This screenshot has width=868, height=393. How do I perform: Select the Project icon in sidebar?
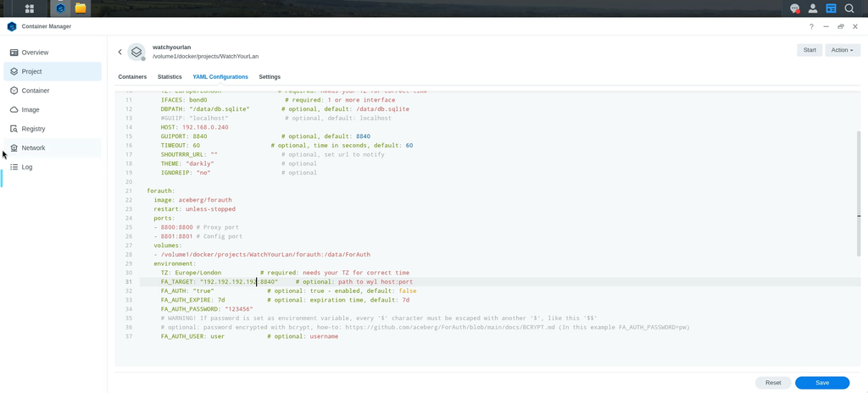[14, 71]
